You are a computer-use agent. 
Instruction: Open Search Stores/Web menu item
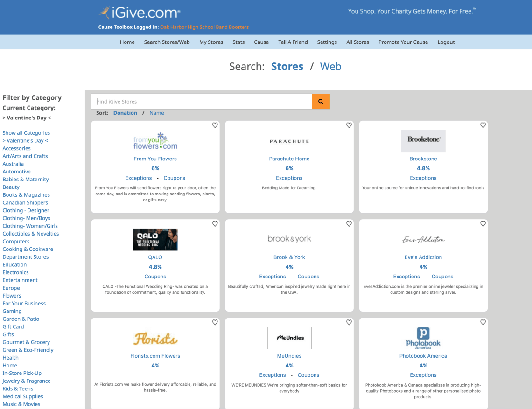pyautogui.click(x=167, y=42)
